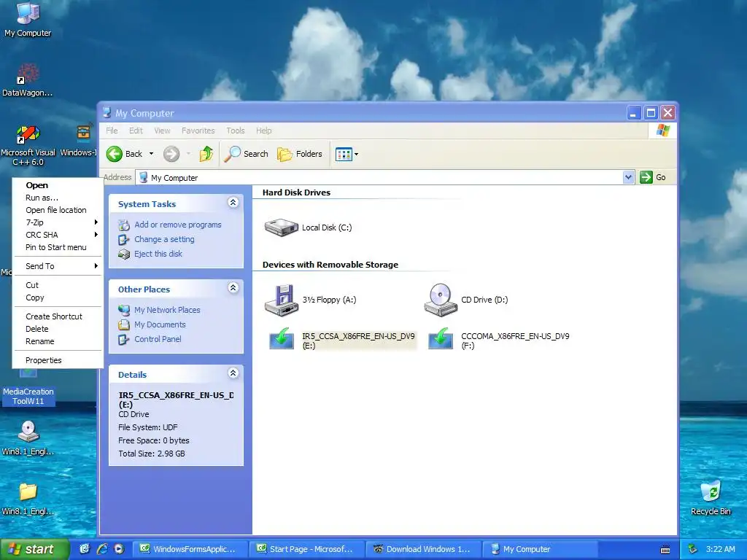Select the IR5_CCSA_X86FRE_EN-US_DV9 (E:) drive
Screen dimensions: 747x560
coord(341,340)
